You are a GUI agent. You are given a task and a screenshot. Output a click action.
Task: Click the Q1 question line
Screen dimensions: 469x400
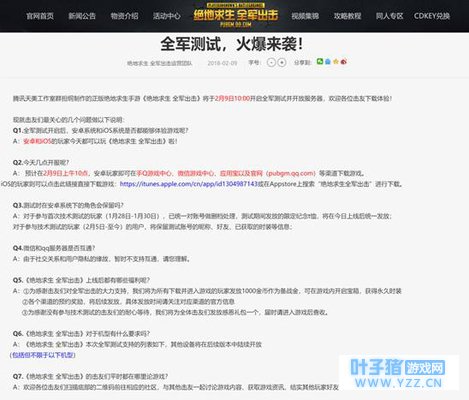(x=100, y=130)
